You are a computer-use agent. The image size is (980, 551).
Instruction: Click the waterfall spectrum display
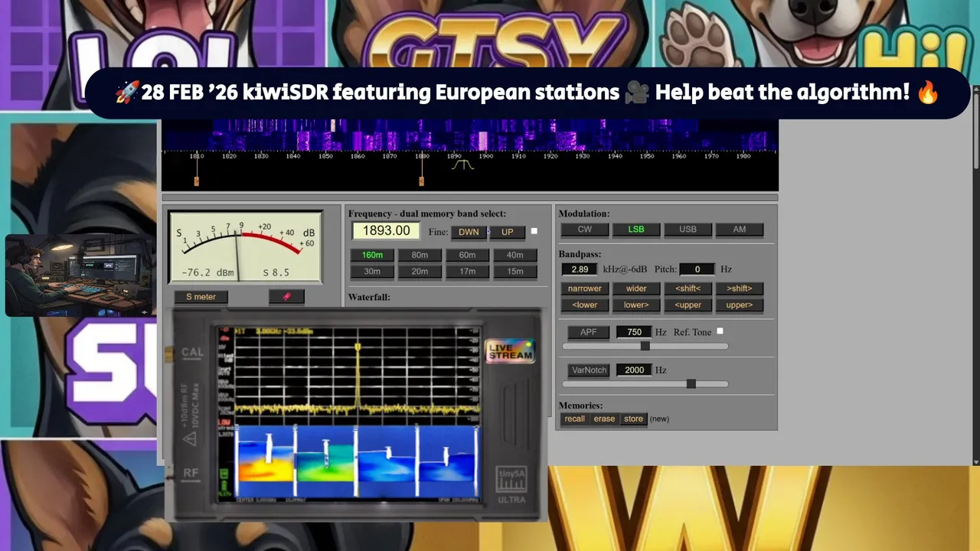pos(469,134)
